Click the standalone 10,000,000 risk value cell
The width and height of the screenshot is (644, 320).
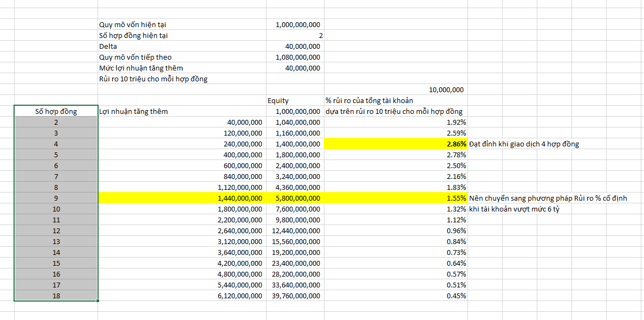(446, 89)
